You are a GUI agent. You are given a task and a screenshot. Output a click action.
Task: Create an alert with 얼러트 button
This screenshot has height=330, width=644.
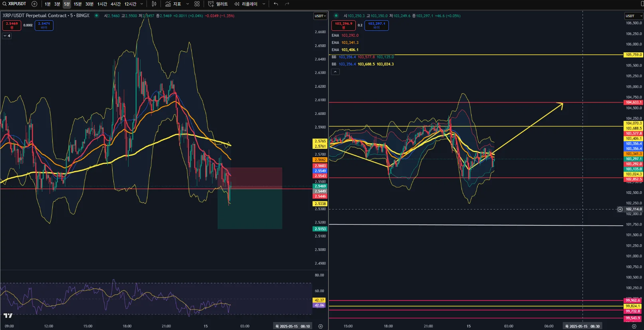pyautogui.click(x=218, y=4)
